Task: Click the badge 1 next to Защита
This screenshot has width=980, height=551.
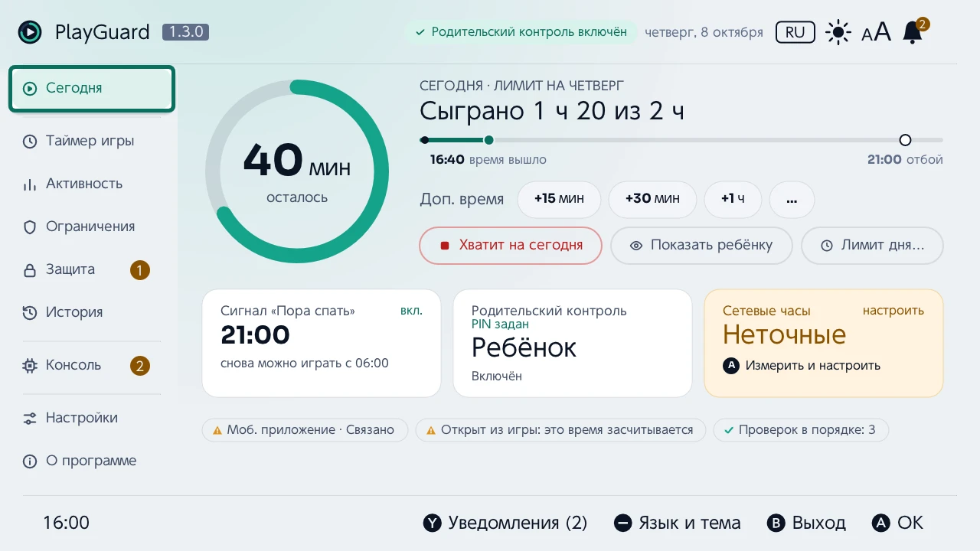Action: coord(139,270)
